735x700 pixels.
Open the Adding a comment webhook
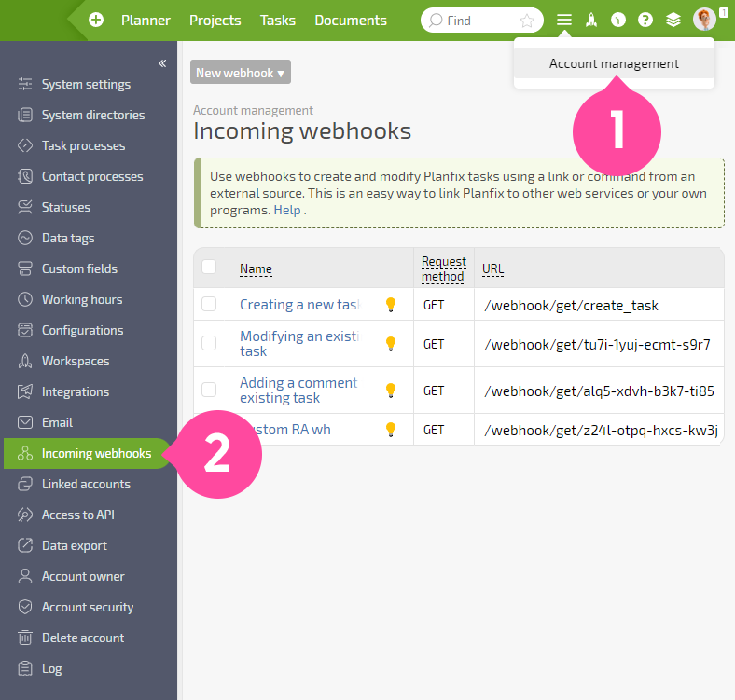pyautogui.click(x=298, y=391)
